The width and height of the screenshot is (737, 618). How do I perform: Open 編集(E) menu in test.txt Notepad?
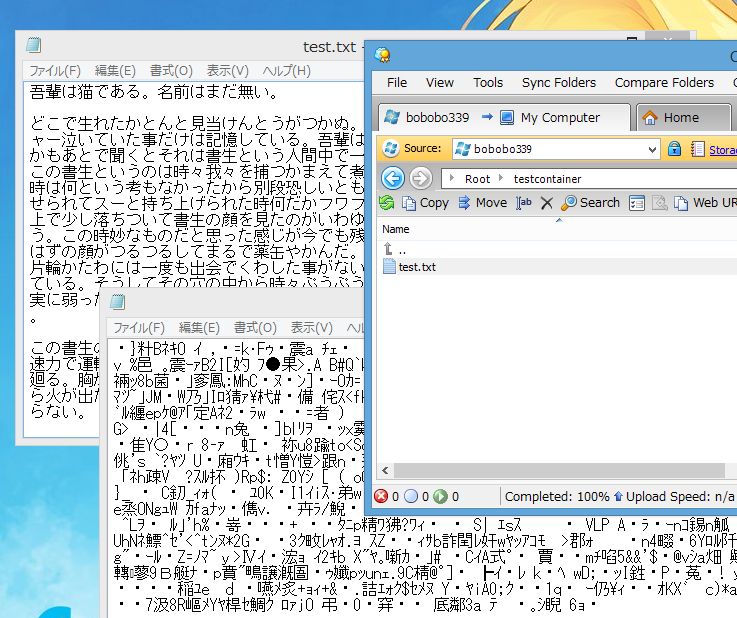(115, 71)
